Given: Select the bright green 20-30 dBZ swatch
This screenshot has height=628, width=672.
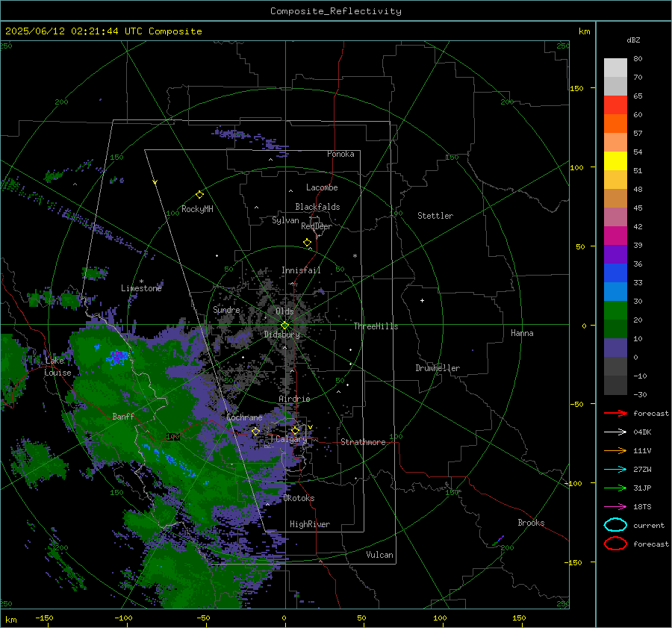Looking at the screenshot, I should [x=615, y=311].
